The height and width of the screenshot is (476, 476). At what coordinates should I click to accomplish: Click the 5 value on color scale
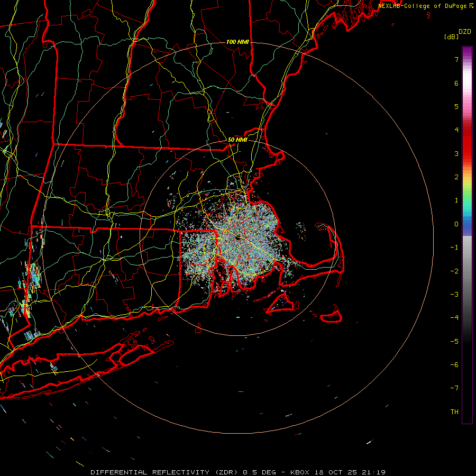click(456, 106)
